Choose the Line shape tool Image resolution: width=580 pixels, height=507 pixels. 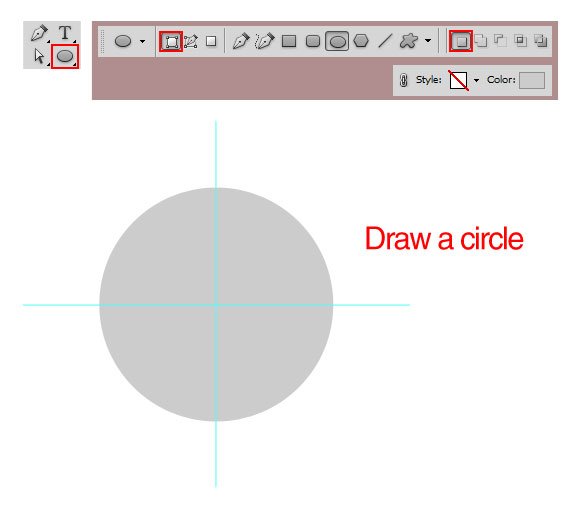pyautogui.click(x=385, y=41)
